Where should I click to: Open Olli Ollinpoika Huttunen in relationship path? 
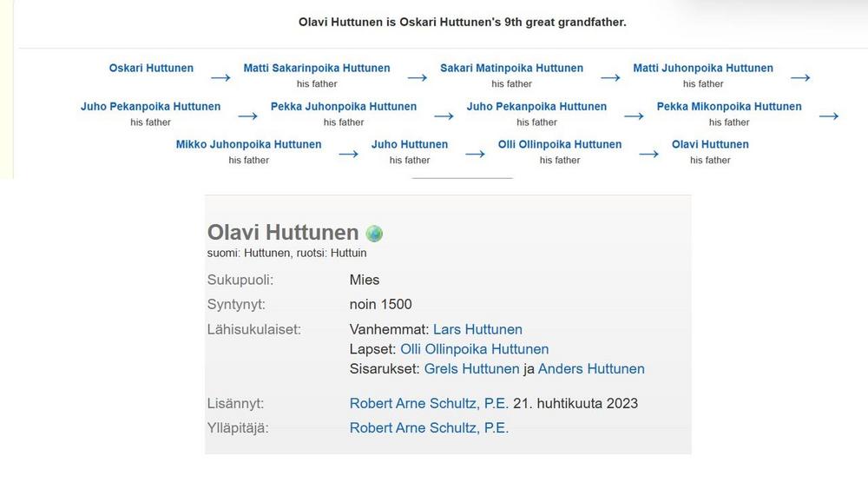560,144
